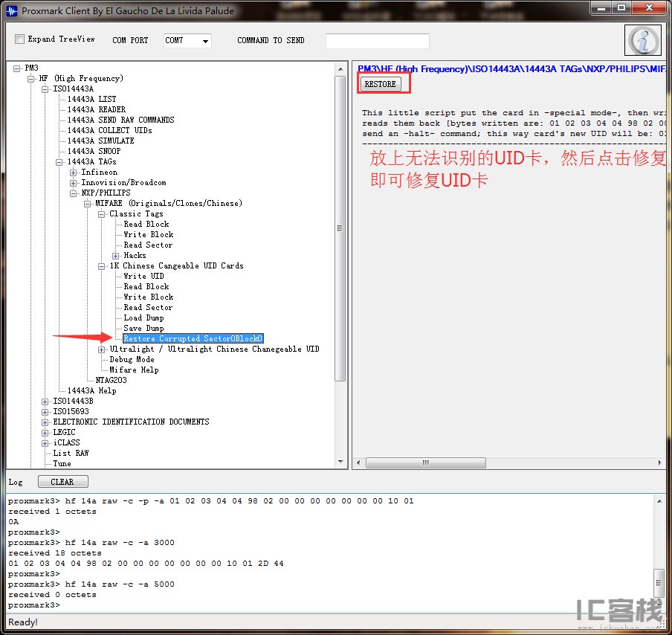Click tree view scroll down arrow

[340, 462]
